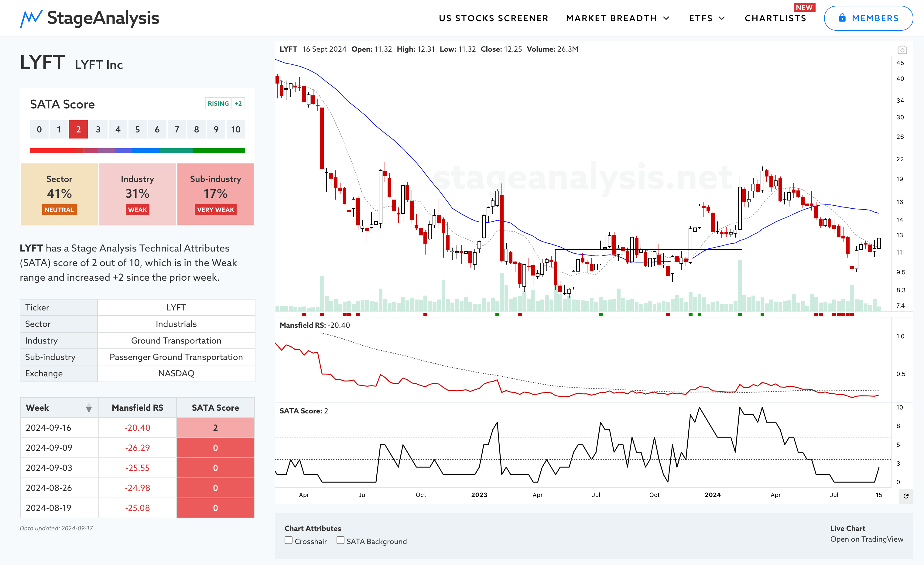Viewport: 924px width, 565px height.
Task: Click the RISING +2 badge
Action: [x=225, y=104]
